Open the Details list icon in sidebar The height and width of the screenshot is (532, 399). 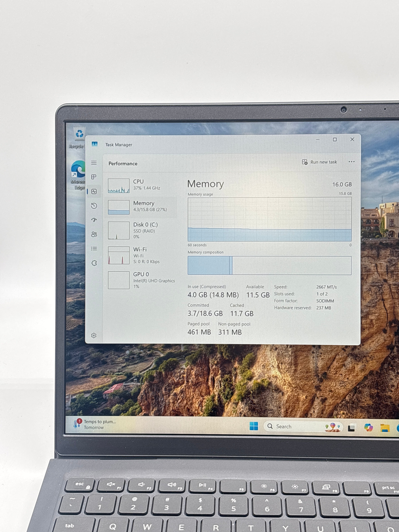click(94, 248)
